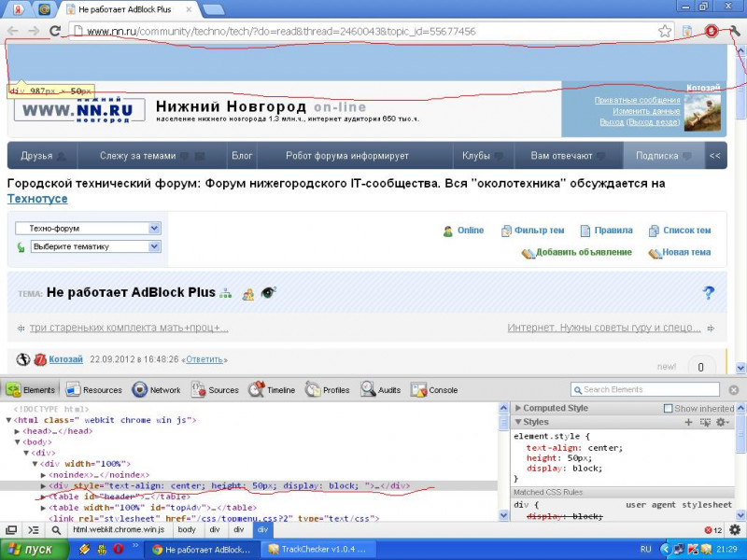Toggle element state icon in Styles
Viewport: 747px width, 560px height.
tap(705, 422)
